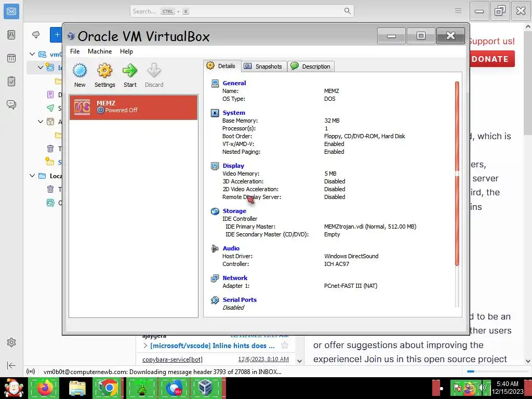Select the Outbox folder under Local Folders
This screenshot has height=399, width=532.
(50, 203)
